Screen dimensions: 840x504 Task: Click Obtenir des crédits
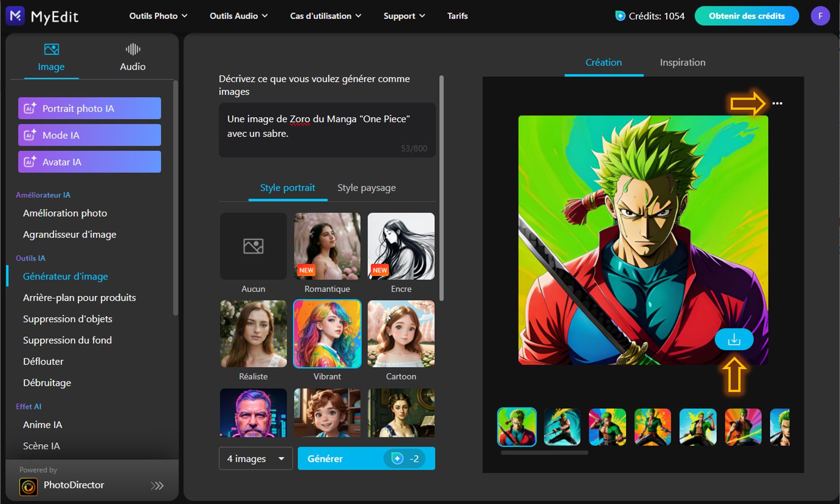pyautogui.click(x=746, y=16)
